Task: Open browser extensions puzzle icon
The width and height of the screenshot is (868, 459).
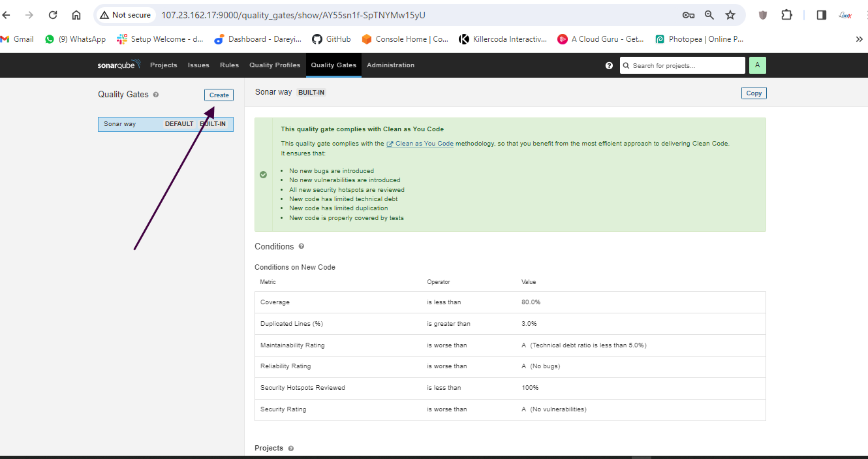Action: tap(786, 15)
